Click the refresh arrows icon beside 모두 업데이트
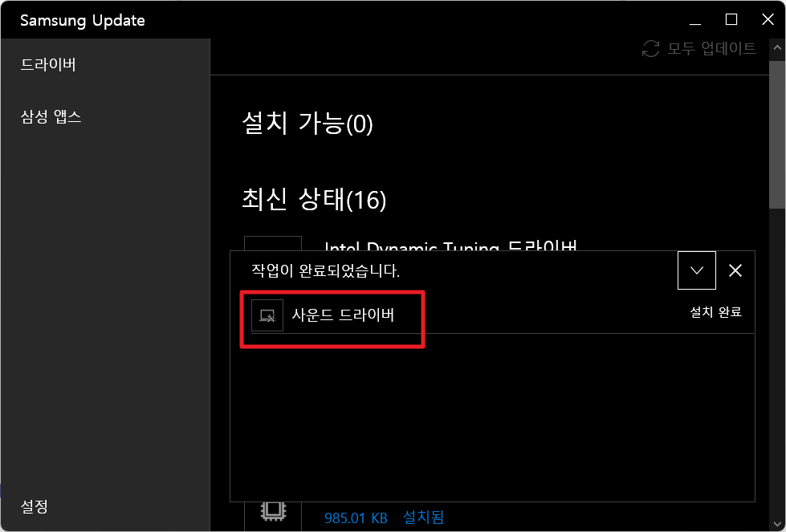This screenshot has height=532, width=786. tap(650, 49)
